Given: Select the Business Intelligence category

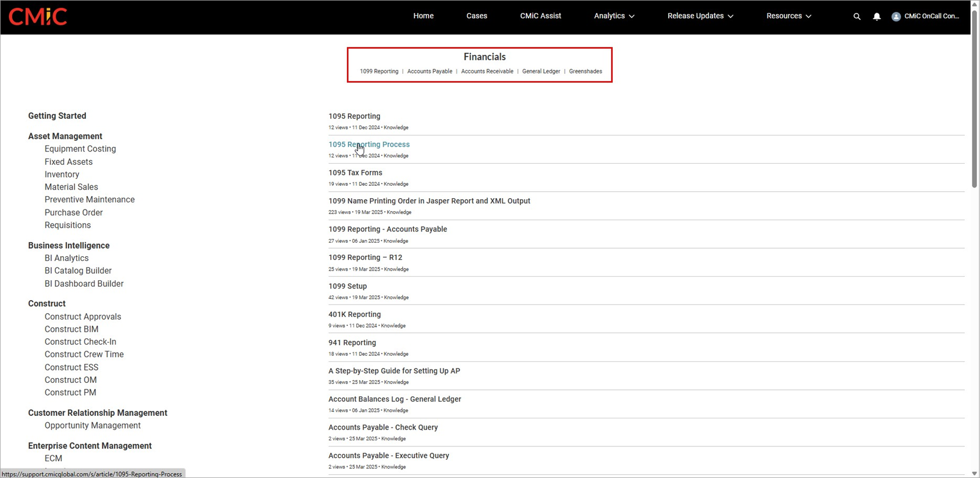Looking at the screenshot, I should [x=69, y=245].
